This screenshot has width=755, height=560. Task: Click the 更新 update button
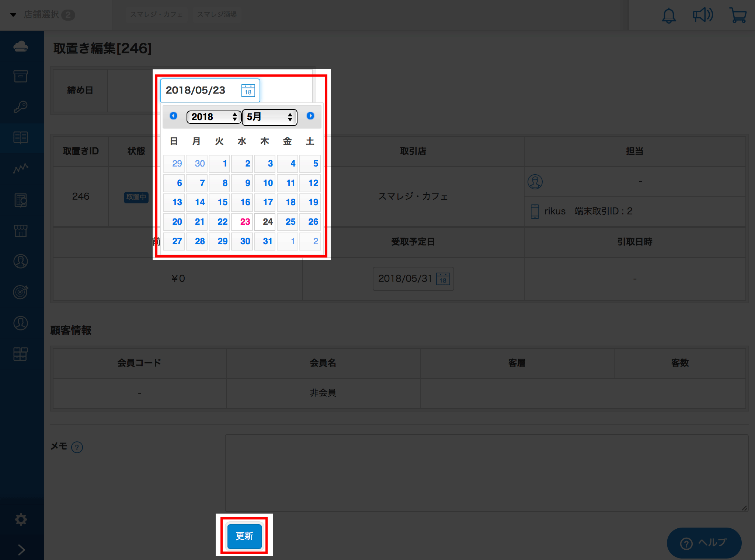244,536
